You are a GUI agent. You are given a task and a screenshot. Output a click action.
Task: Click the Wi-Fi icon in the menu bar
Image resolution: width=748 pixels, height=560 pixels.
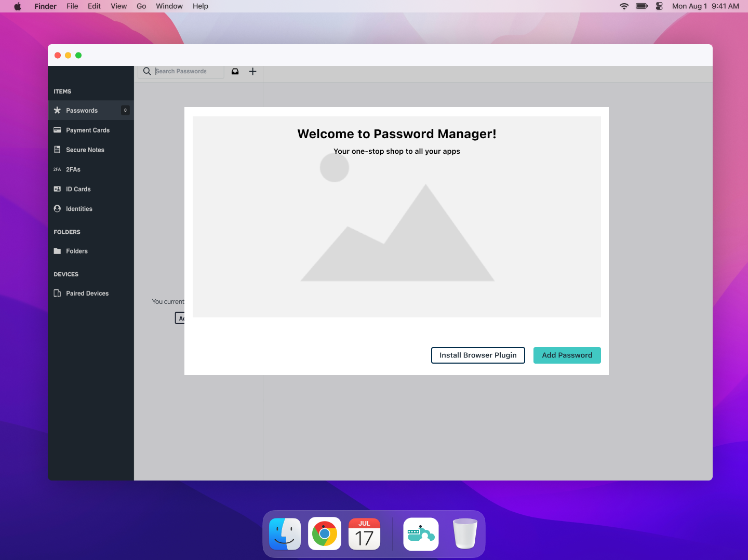tap(623, 6)
